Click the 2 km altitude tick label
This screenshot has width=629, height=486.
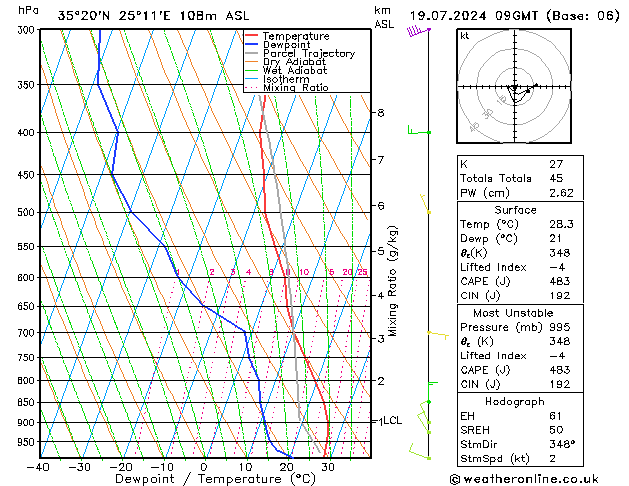381,381
